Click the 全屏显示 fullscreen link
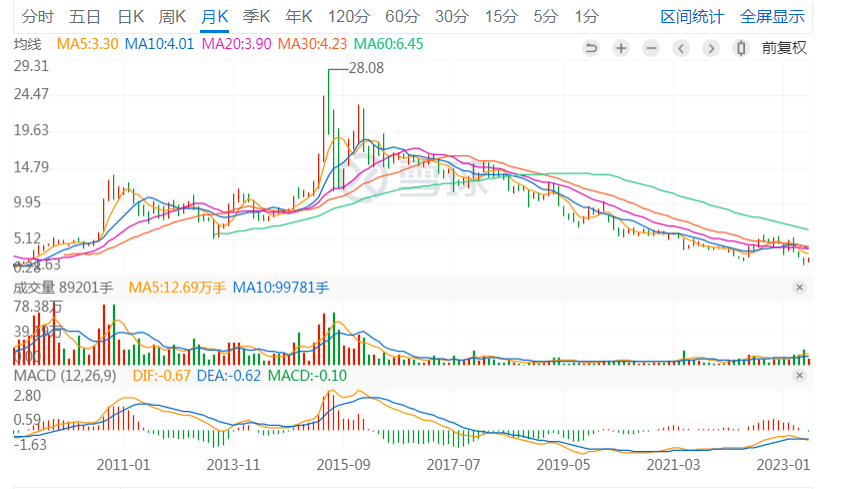Screen dimensions: 841x489 [x=771, y=16]
